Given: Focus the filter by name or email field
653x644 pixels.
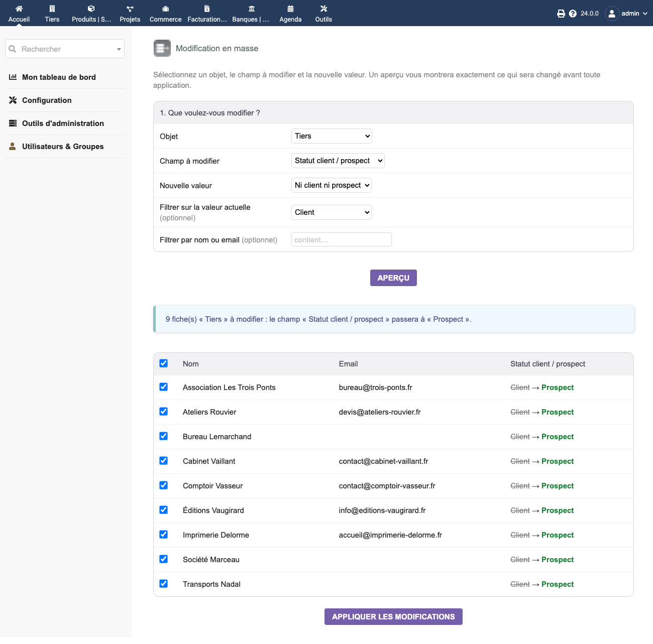Looking at the screenshot, I should tap(342, 239).
